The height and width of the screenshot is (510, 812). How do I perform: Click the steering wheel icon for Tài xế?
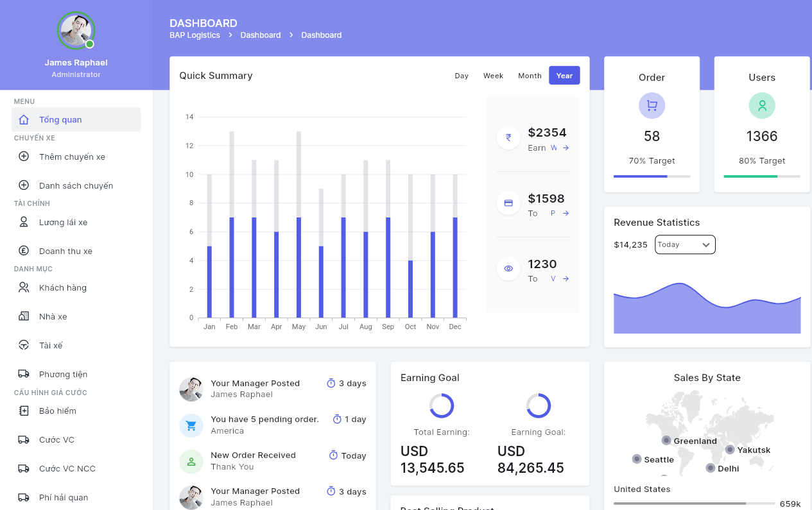[x=24, y=346]
